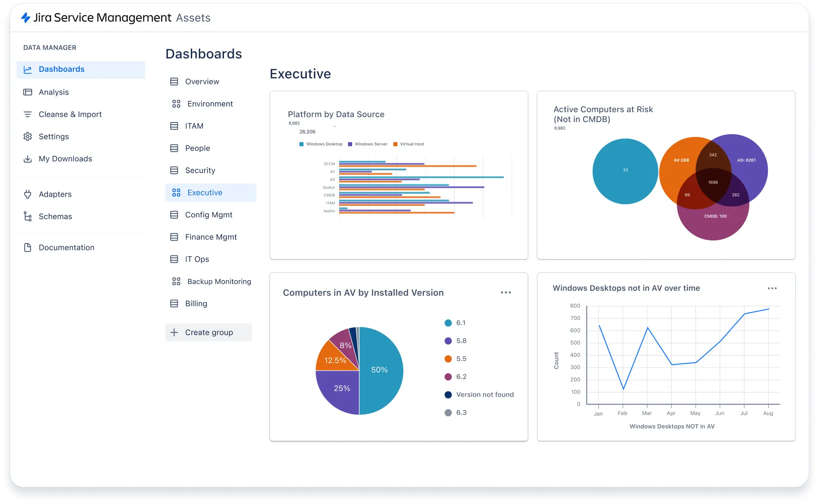
Task: Click the Jira Service Management logo icon
Action: 26,18
